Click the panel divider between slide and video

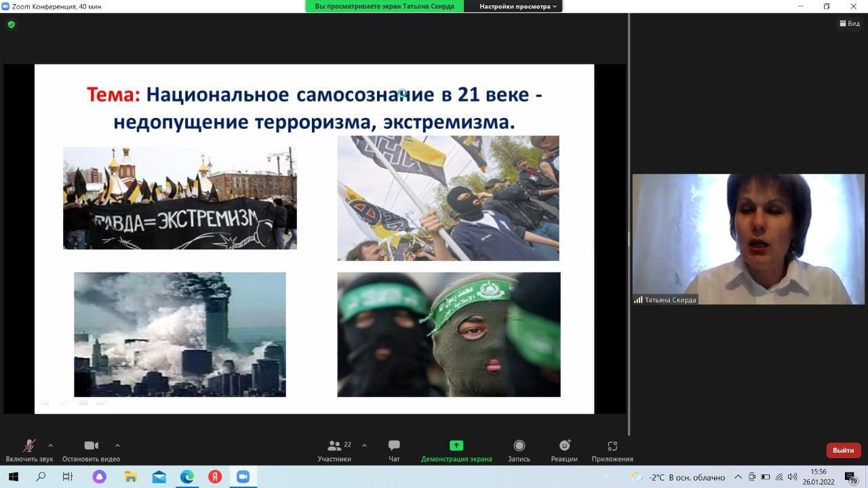[629, 239]
